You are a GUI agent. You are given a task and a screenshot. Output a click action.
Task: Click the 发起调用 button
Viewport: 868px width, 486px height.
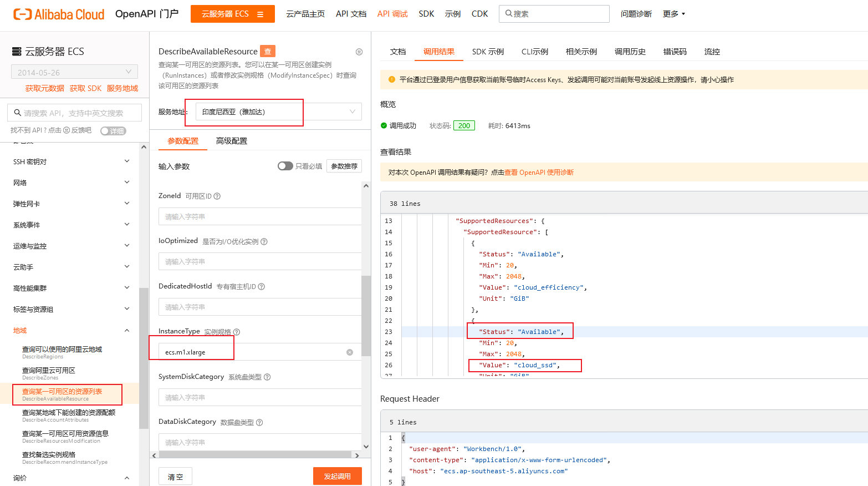338,477
